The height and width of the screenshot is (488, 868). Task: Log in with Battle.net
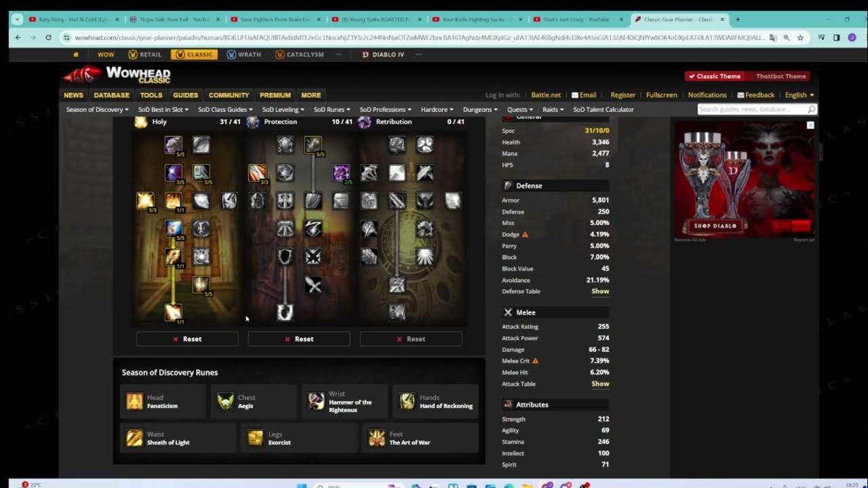tap(546, 95)
